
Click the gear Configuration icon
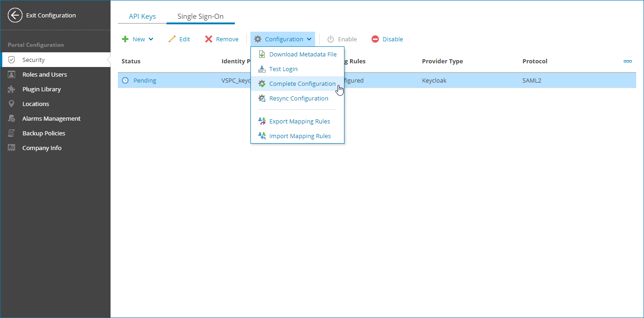257,39
